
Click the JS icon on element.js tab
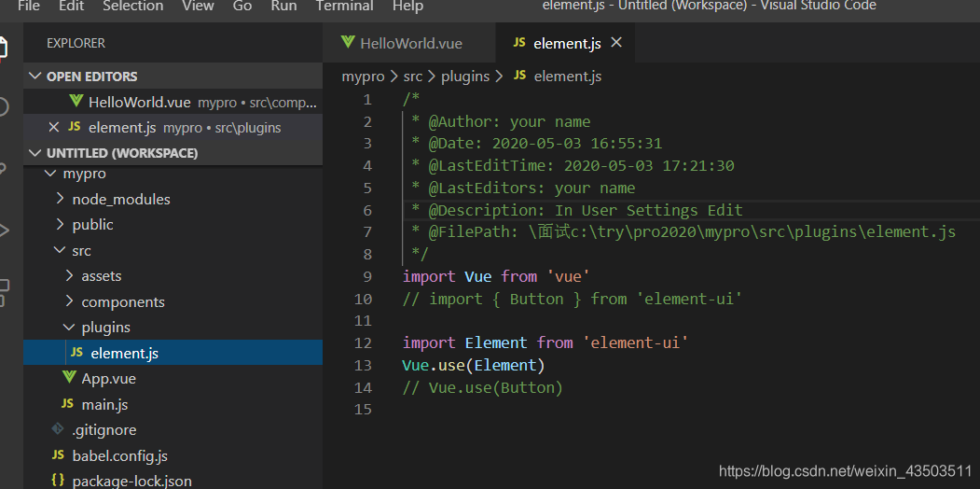point(518,43)
